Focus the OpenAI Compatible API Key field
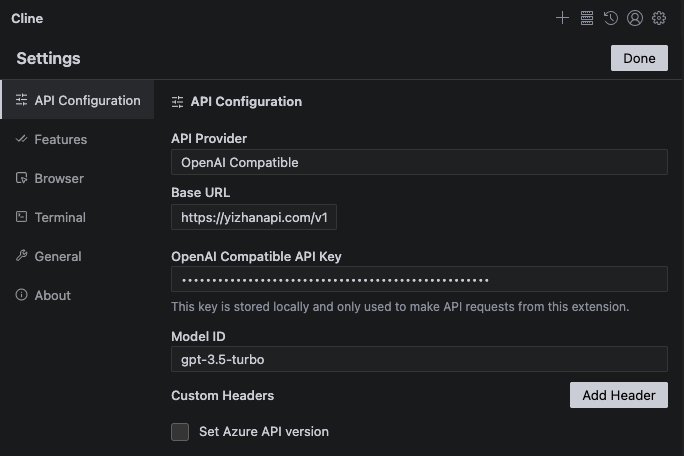Viewport: 684px width, 456px height. click(419, 279)
